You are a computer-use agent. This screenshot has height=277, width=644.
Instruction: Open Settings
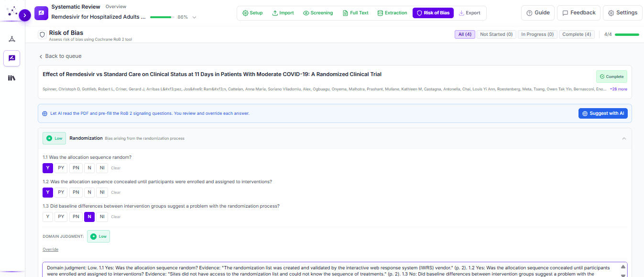[622, 13]
